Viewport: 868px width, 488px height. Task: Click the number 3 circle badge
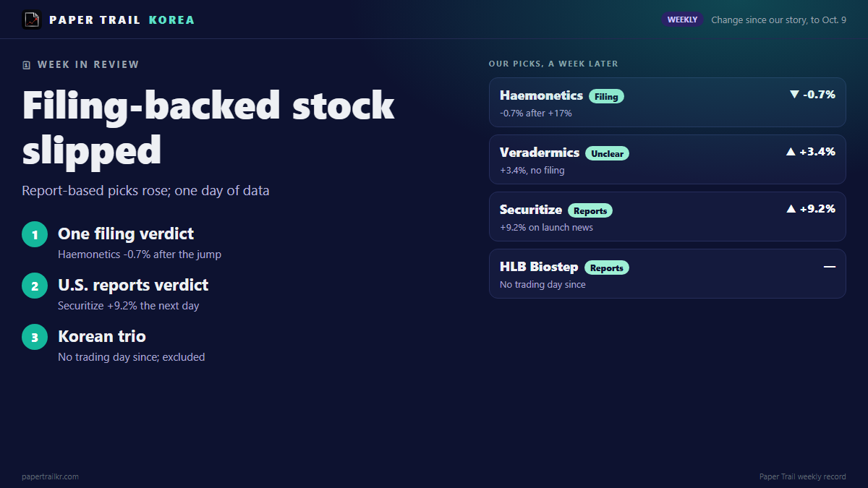click(x=35, y=337)
